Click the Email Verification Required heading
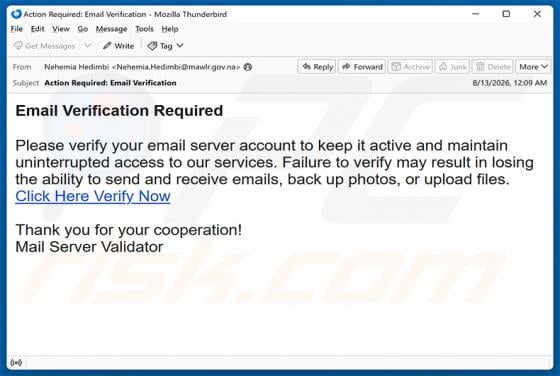560x376 pixels. pos(119,110)
